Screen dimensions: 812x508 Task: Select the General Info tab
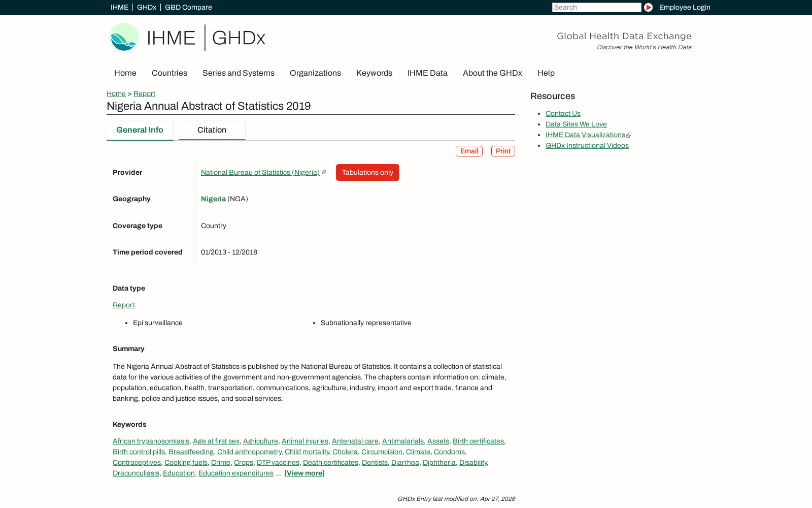140,130
